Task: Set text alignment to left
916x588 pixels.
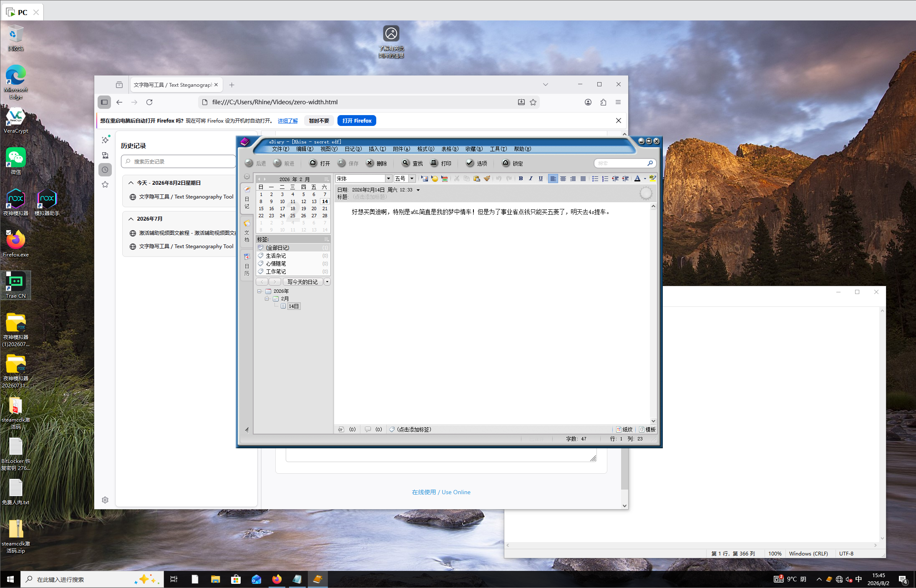Action: (553, 178)
